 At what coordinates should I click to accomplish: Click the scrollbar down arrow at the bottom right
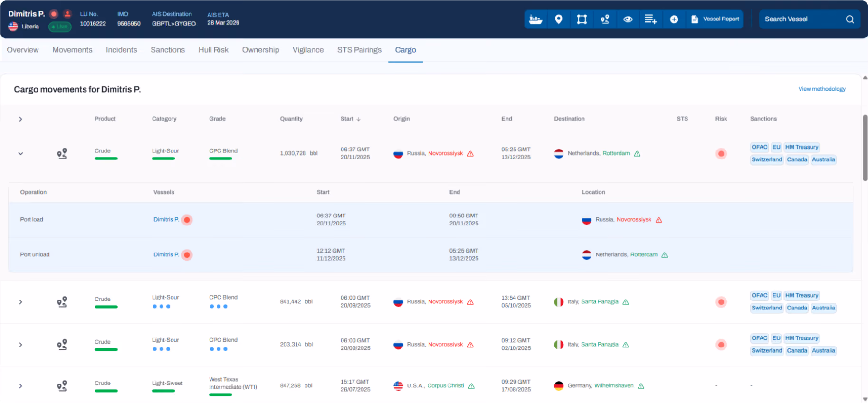(865, 399)
